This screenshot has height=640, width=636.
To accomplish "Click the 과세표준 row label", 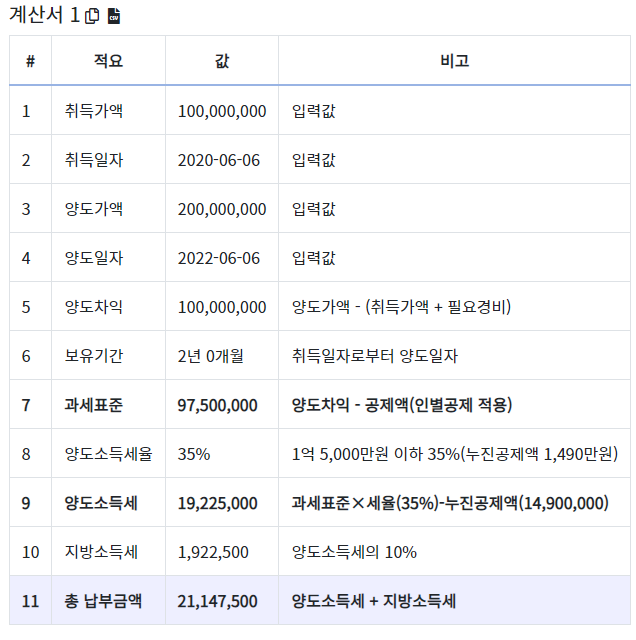I will pyautogui.click(x=93, y=405).
